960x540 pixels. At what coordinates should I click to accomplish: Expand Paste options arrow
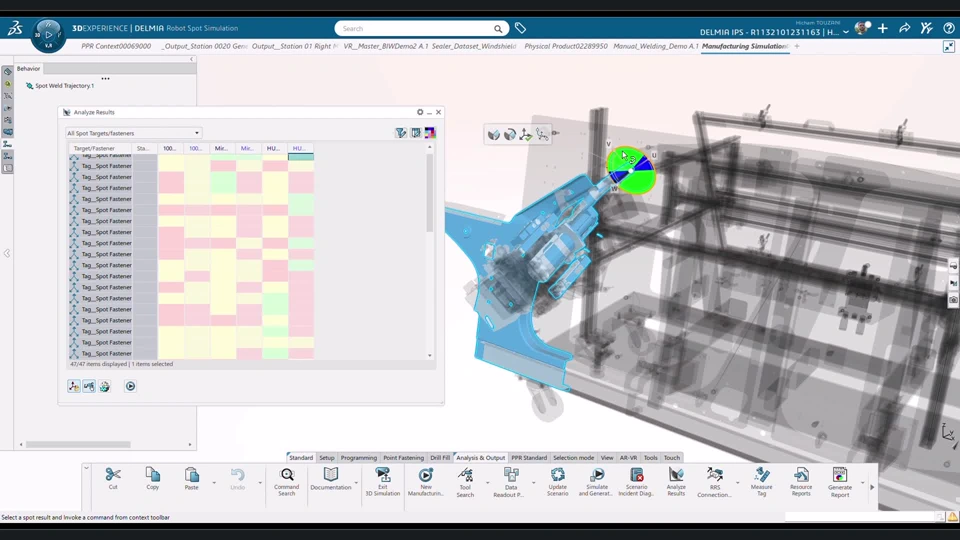click(x=214, y=483)
